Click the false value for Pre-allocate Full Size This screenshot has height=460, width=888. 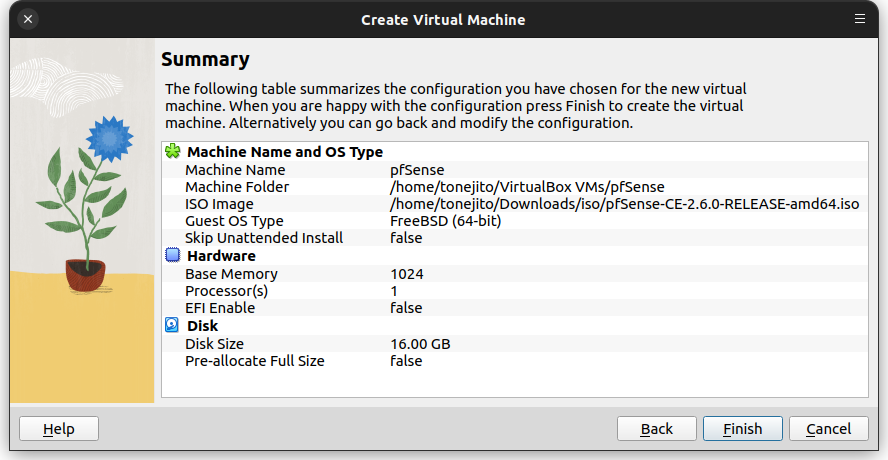[x=406, y=361]
